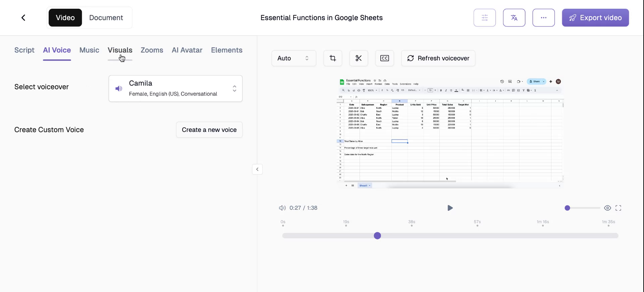Click the zoom level slider handle

coord(567,208)
